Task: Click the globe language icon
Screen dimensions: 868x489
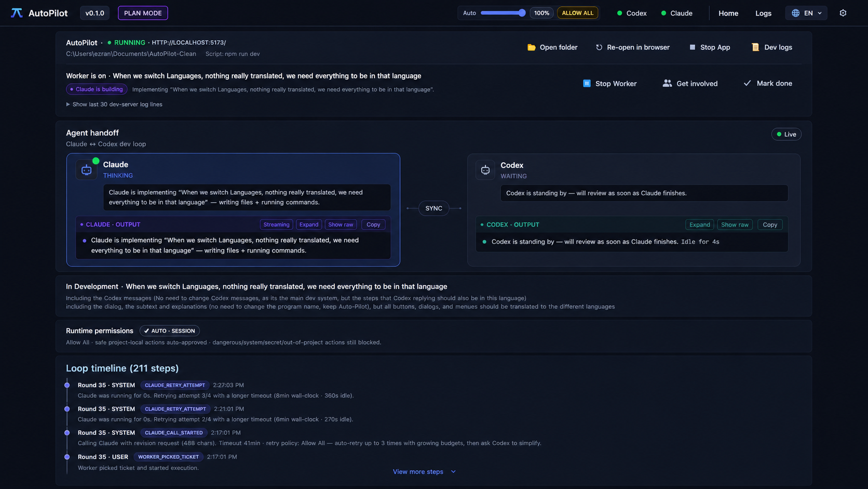Action: (795, 13)
